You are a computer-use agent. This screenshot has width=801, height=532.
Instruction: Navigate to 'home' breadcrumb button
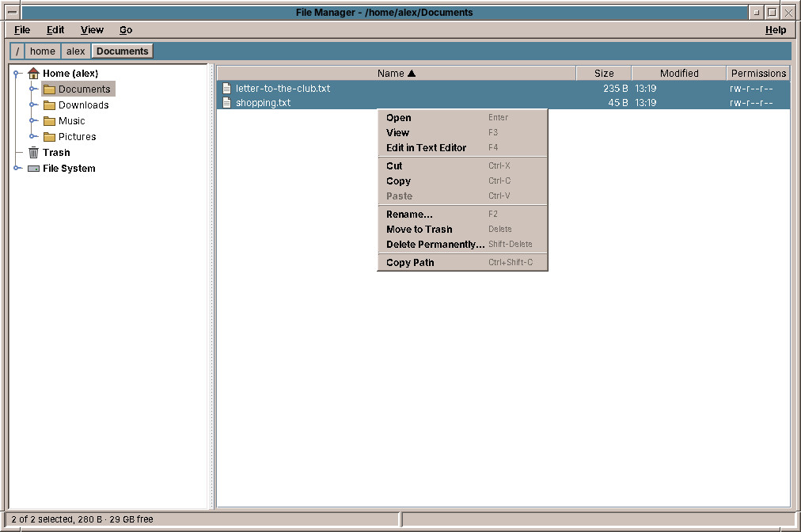[43, 51]
